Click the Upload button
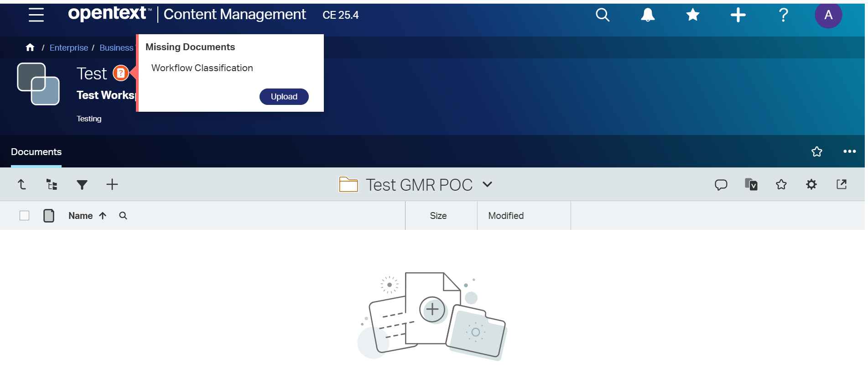 coord(284,97)
